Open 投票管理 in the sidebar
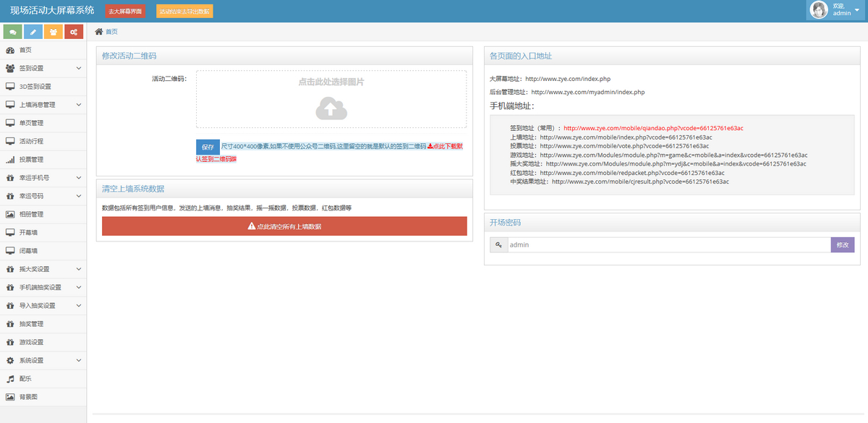The image size is (868, 423). tap(31, 160)
